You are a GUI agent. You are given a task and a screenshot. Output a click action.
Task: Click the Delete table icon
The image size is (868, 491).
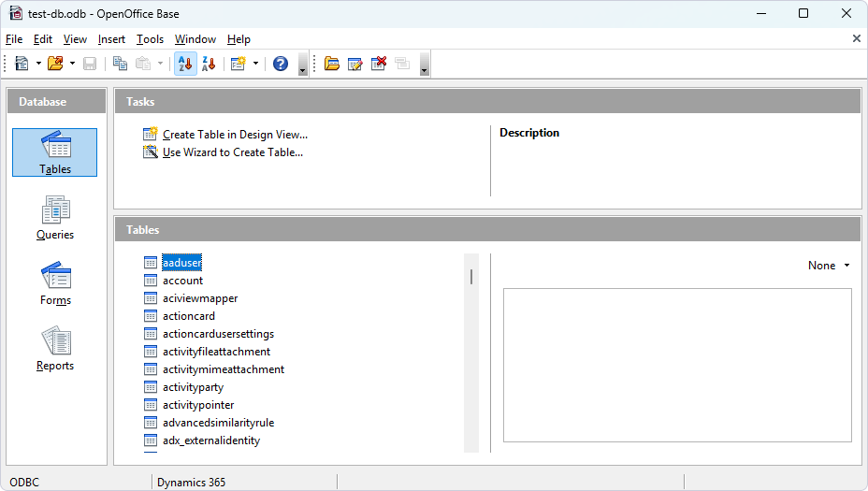pyautogui.click(x=379, y=64)
